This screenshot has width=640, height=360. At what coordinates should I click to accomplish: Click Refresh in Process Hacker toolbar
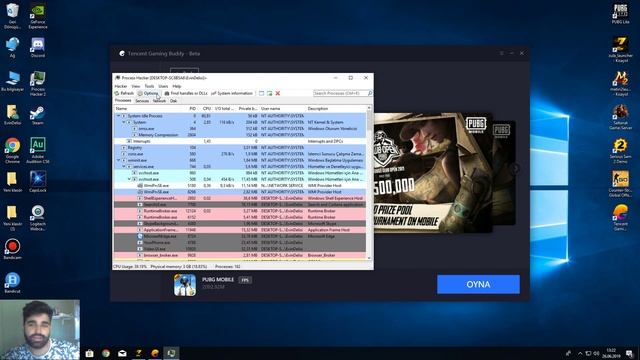[x=124, y=93]
